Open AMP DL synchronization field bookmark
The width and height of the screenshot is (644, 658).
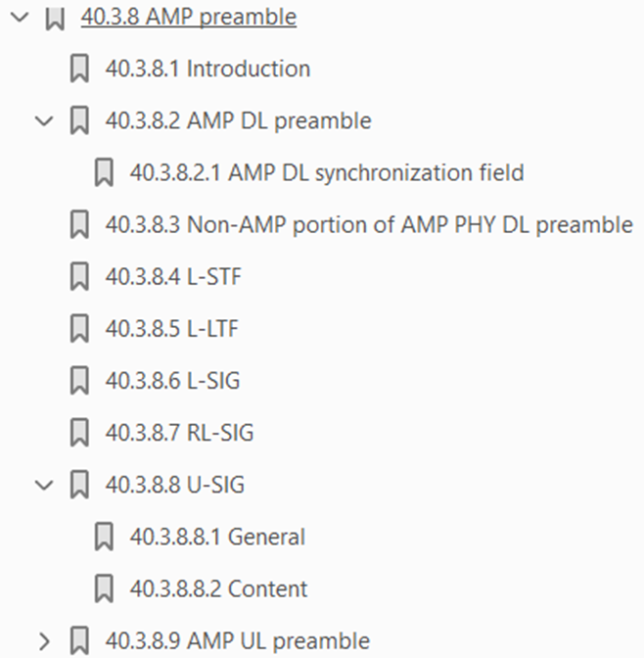[x=327, y=173]
